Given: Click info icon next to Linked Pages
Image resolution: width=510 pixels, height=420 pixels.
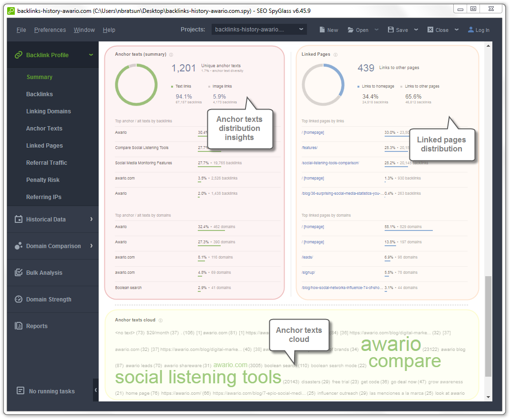Looking at the screenshot, I should [x=336, y=55].
